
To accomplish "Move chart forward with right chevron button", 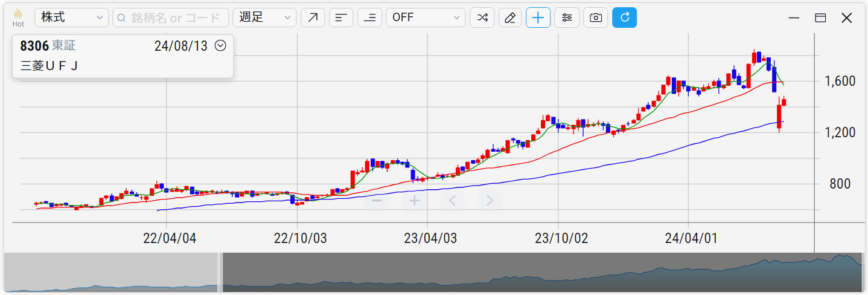I will click(490, 201).
